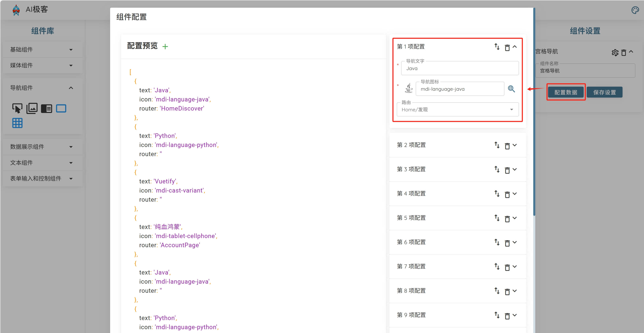
Task: Click the trash icon on 第 5 项配置
Action: click(507, 219)
